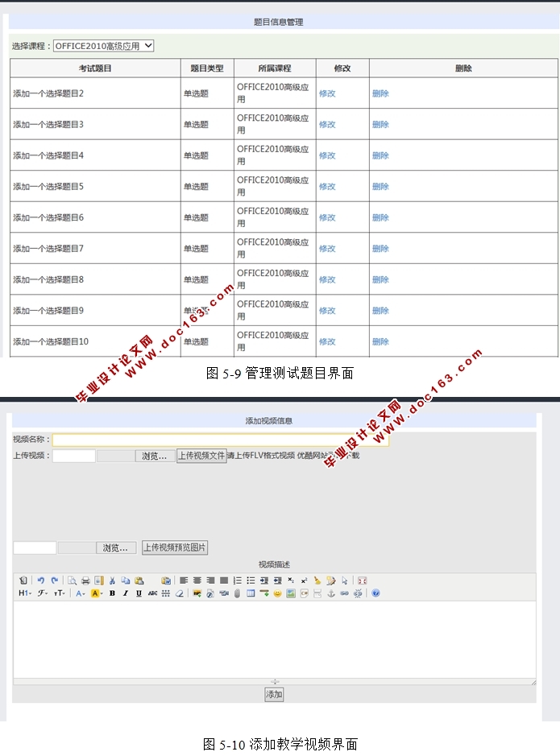Click the clear HTML broom icon
Screen dimensions: 560x756
click(317, 580)
